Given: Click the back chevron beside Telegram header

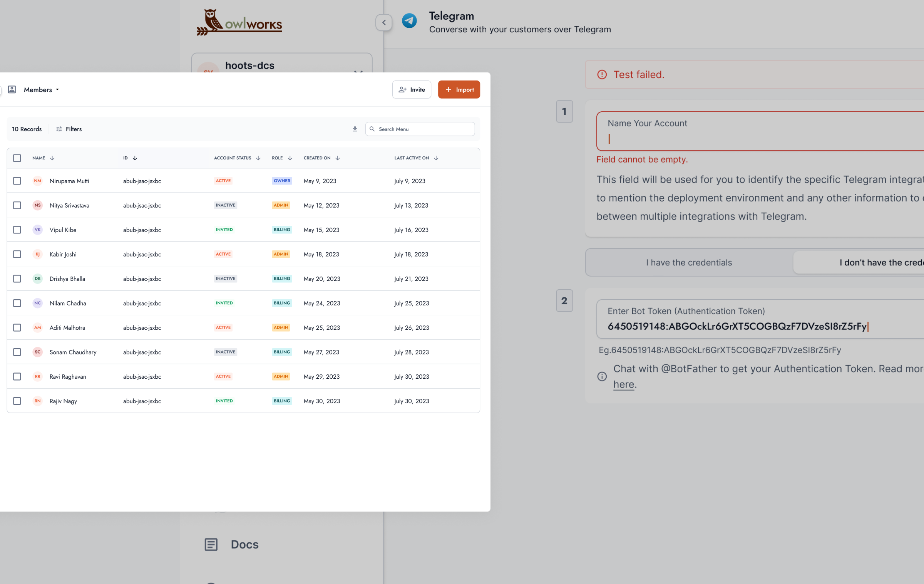Looking at the screenshot, I should [x=384, y=22].
